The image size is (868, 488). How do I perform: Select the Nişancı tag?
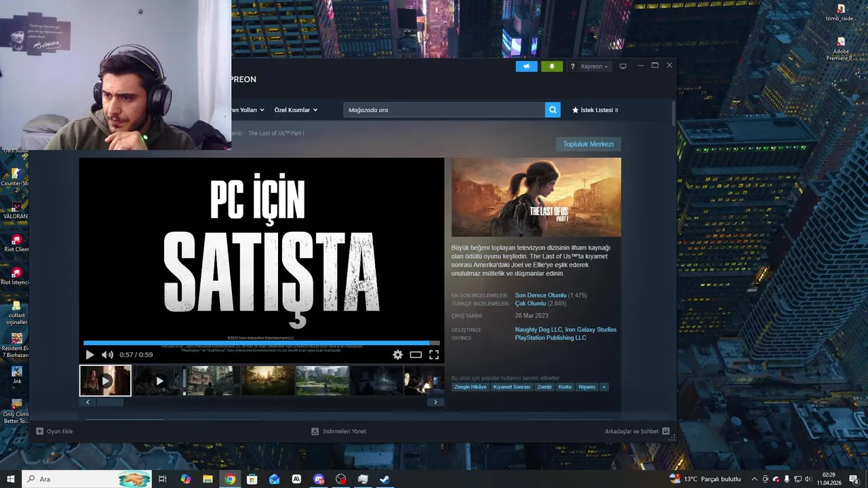coord(587,387)
